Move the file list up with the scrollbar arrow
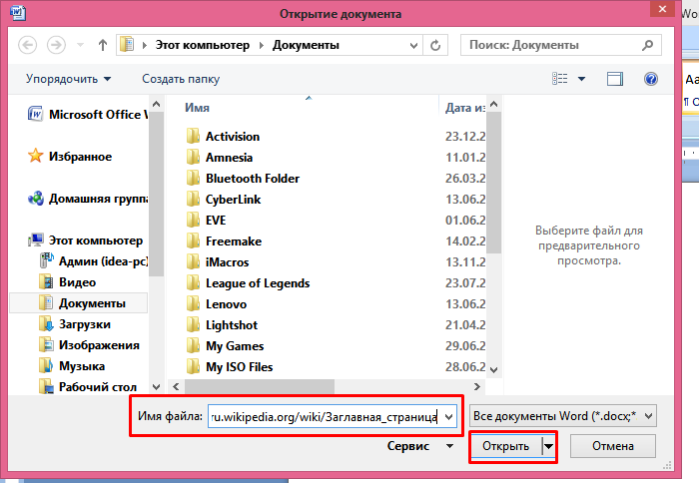Image resolution: width=699 pixels, height=483 pixels. 493,104
